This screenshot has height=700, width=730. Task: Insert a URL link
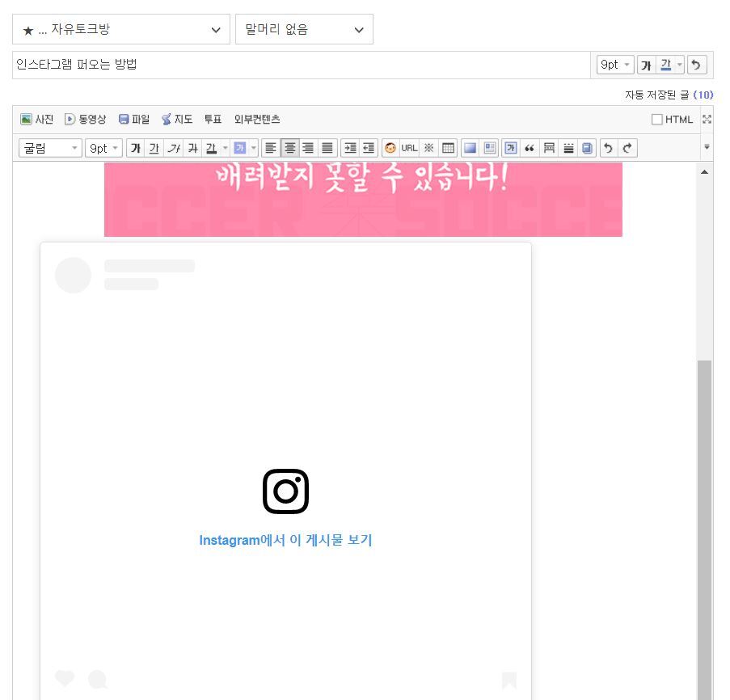click(x=409, y=149)
